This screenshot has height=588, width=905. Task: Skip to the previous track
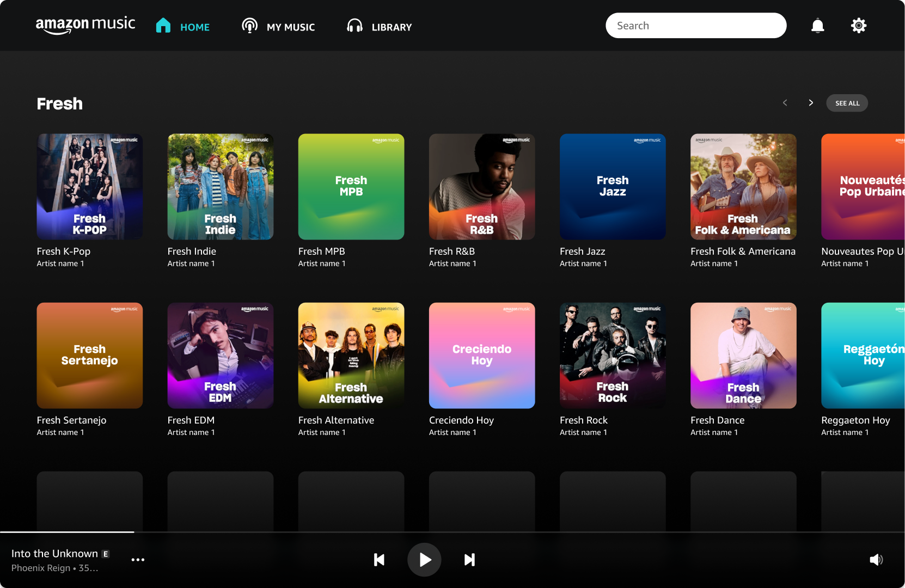(379, 560)
